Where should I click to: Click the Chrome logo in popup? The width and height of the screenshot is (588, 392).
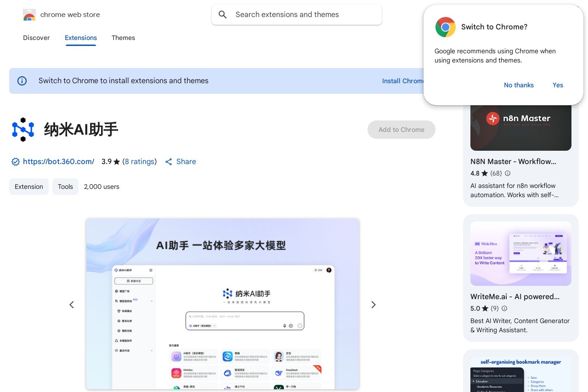(x=445, y=27)
